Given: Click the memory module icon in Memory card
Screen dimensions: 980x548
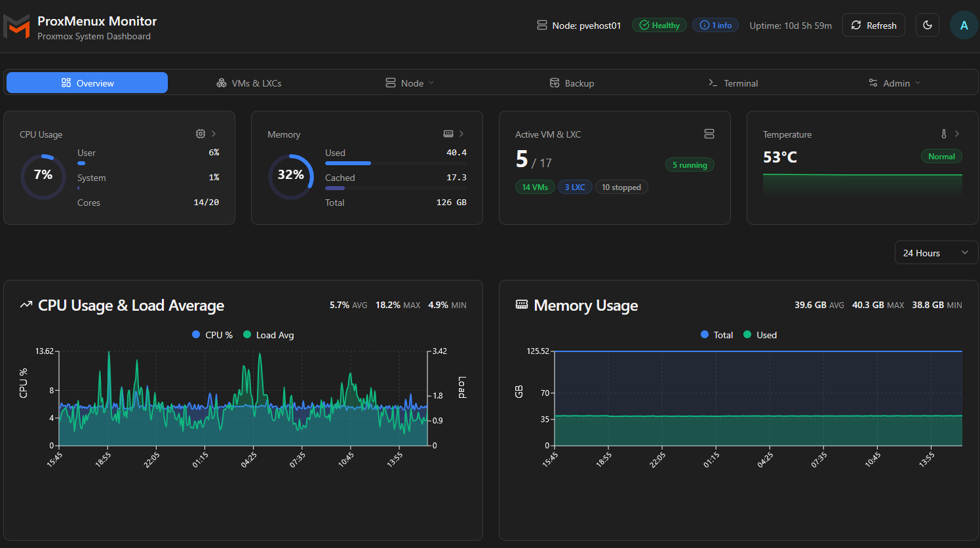Looking at the screenshot, I should (448, 134).
